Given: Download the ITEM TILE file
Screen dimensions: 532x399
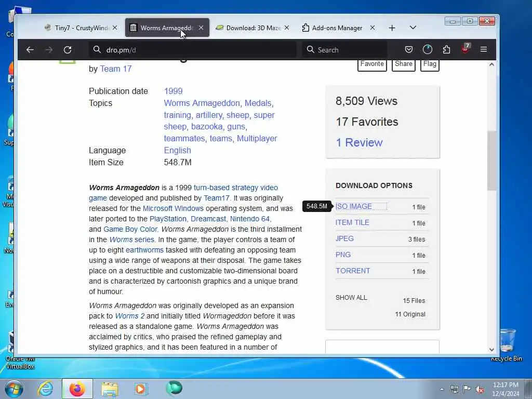Looking at the screenshot, I should tap(352, 222).
